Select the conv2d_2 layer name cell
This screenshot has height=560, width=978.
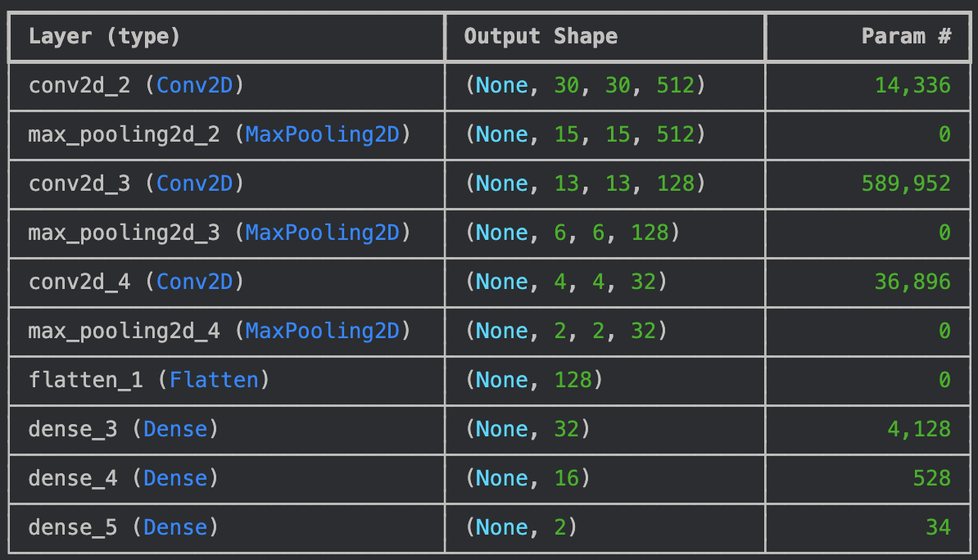click(136, 86)
